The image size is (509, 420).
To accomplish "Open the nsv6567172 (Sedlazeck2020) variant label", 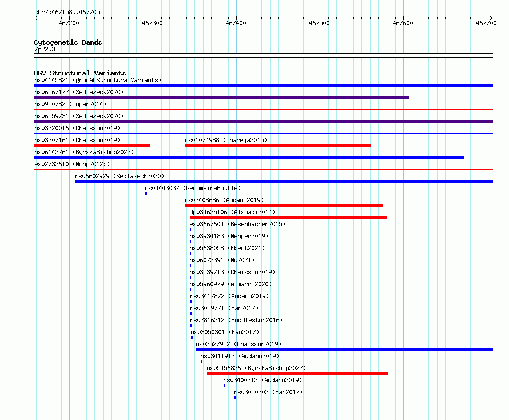I will click(x=79, y=92).
